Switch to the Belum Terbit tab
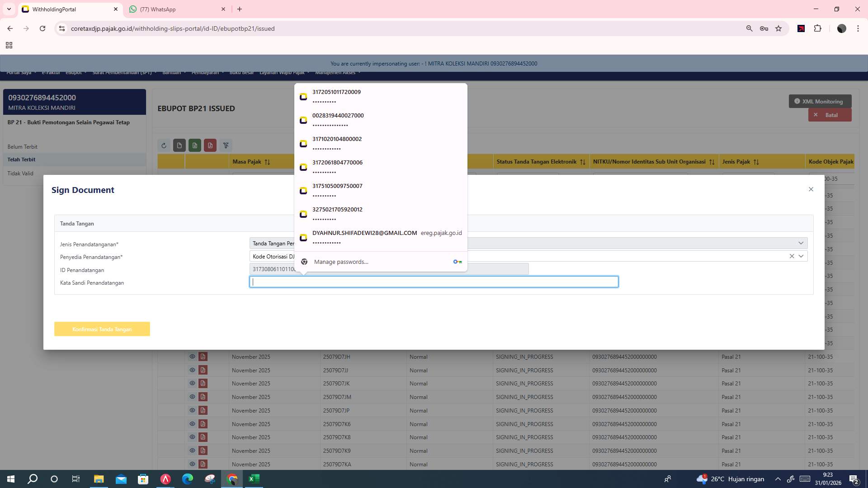Image resolution: width=868 pixels, height=488 pixels. pyautogui.click(x=22, y=146)
